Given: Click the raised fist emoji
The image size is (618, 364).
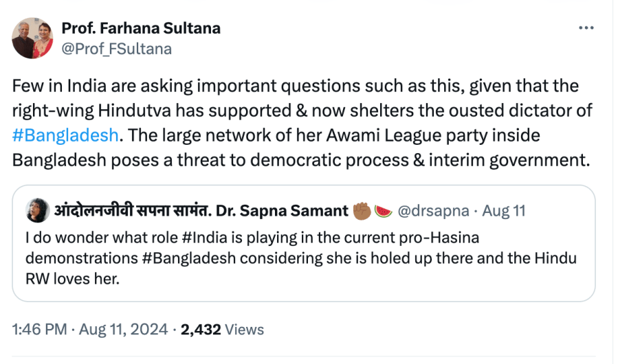Looking at the screenshot, I should point(362,211).
